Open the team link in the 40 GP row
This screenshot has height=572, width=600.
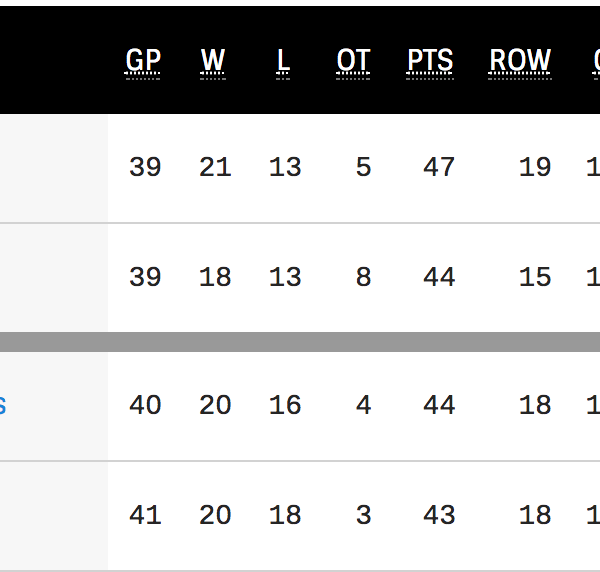tap(3, 405)
